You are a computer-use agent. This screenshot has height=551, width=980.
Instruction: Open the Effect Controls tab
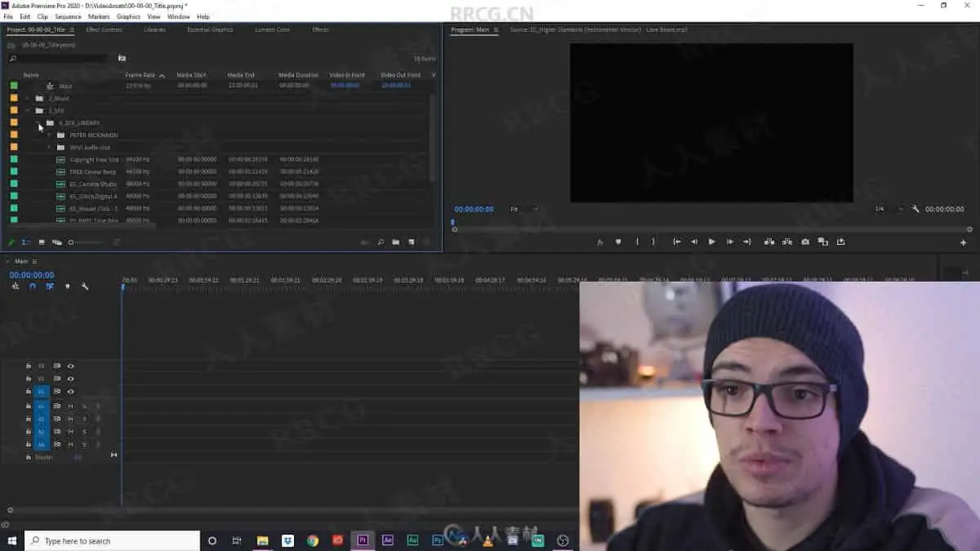coord(104,29)
